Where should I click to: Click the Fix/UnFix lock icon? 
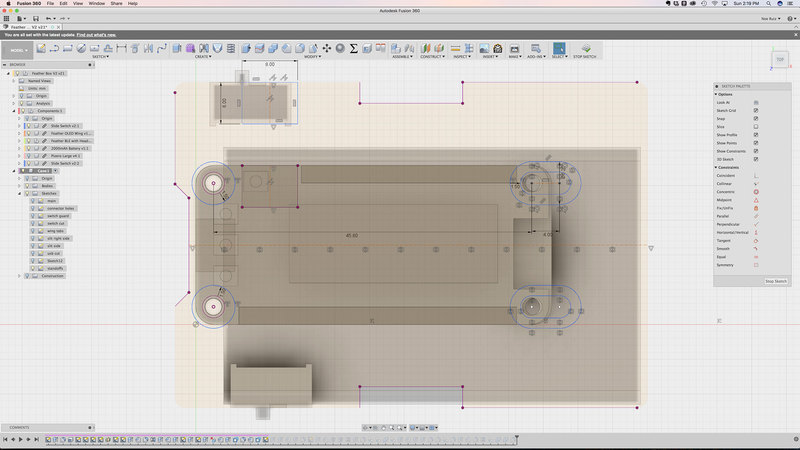point(756,207)
